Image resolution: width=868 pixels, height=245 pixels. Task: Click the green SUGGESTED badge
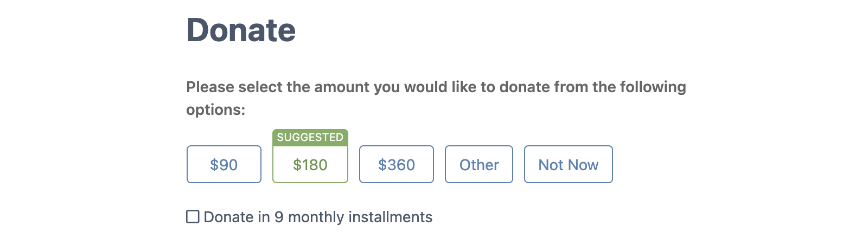point(310,137)
